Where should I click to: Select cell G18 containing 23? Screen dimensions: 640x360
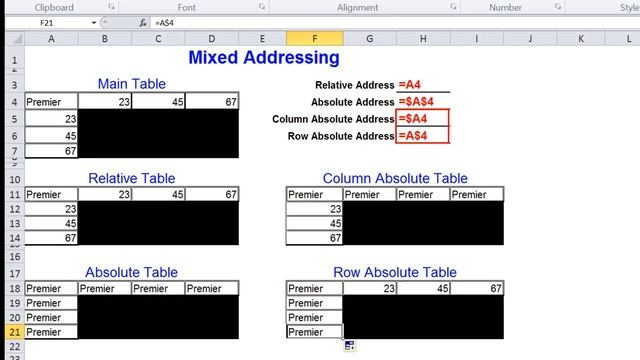(369, 289)
